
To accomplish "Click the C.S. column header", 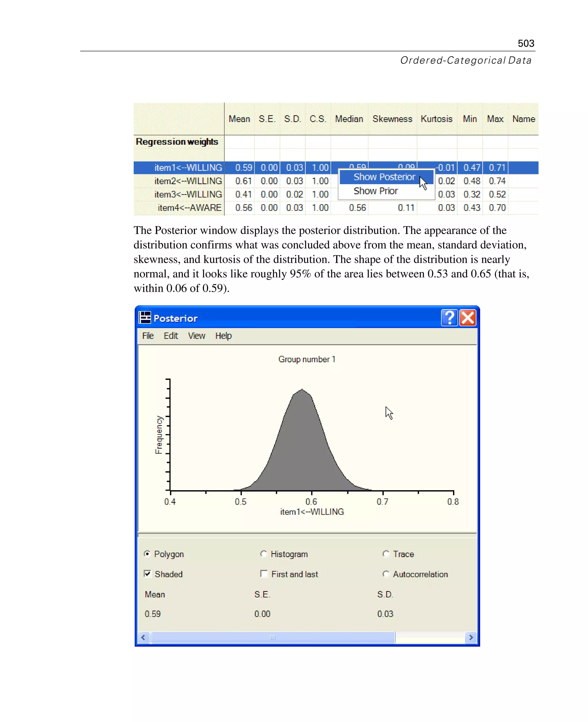I will 318,119.
